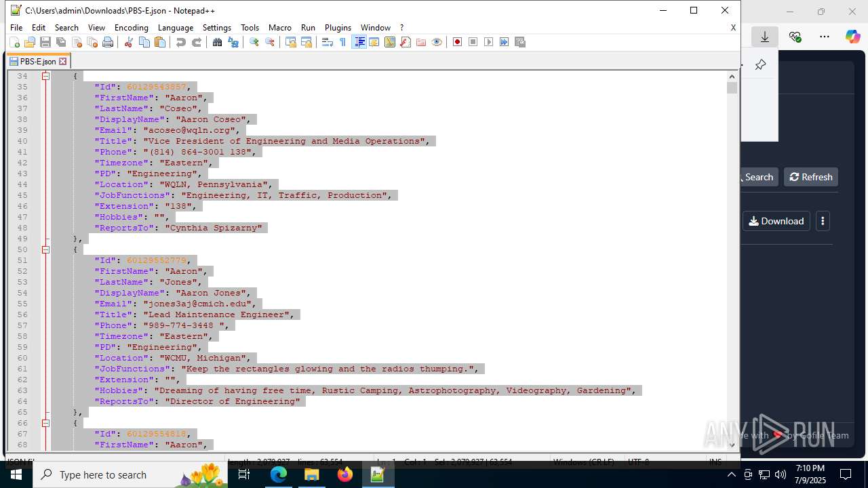Open the Document Map toolbar icon
The width and height of the screenshot is (868, 488).
[x=390, y=42]
